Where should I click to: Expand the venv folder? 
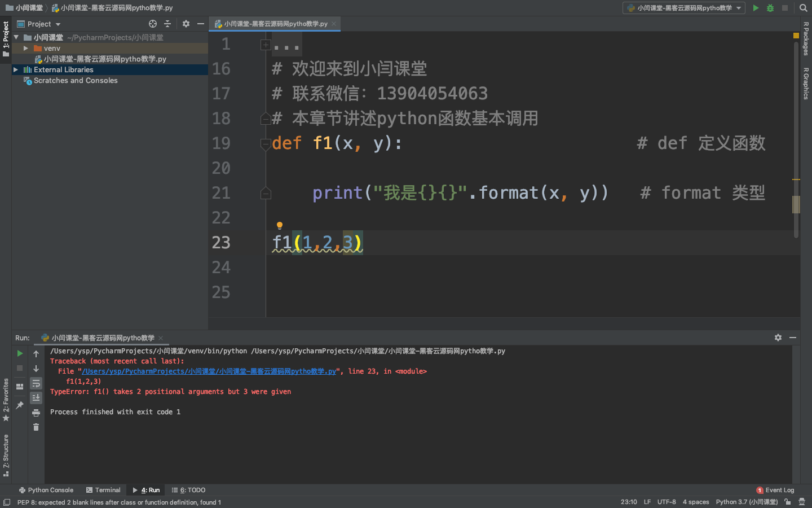pos(26,49)
